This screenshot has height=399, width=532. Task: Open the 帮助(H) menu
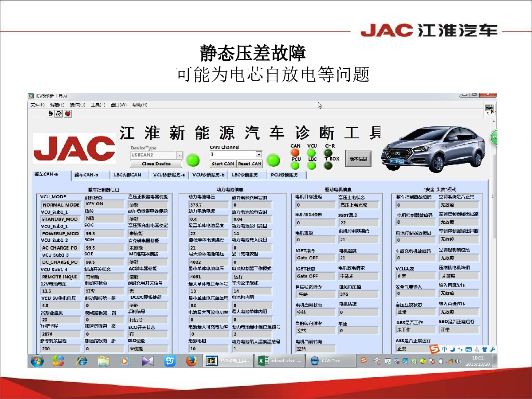[140, 105]
